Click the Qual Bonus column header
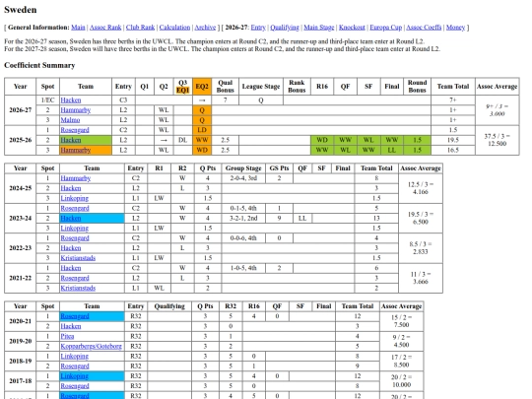Screen dimensions: 532x399 pos(226,86)
